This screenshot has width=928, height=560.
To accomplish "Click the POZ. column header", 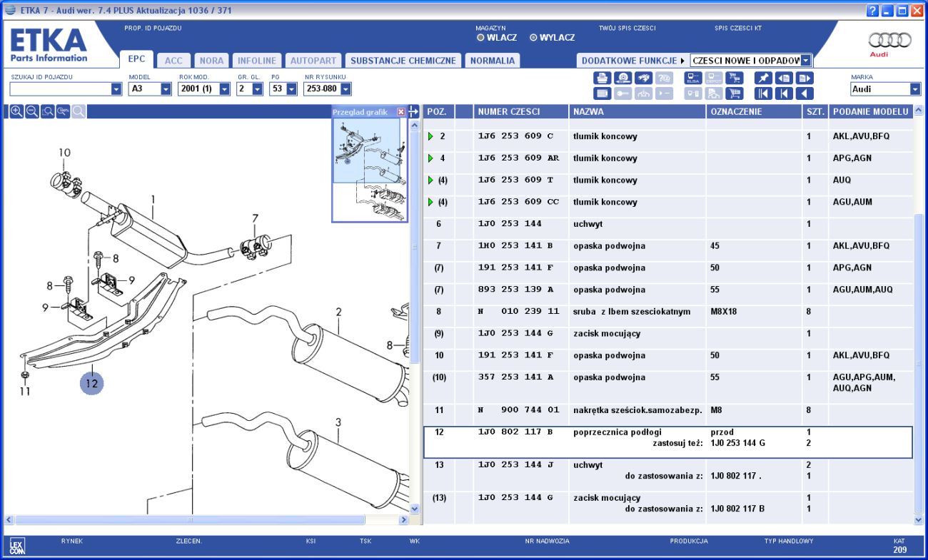I will 438,112.
